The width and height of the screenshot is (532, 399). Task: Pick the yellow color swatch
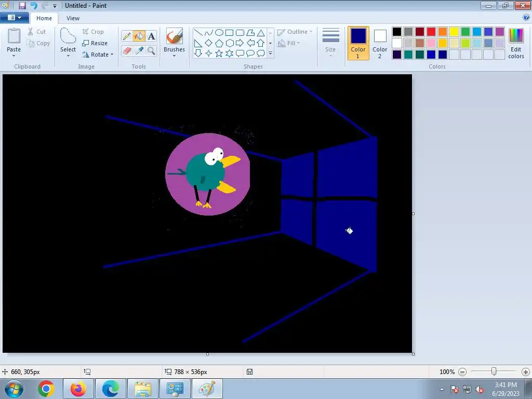[454, 32]
